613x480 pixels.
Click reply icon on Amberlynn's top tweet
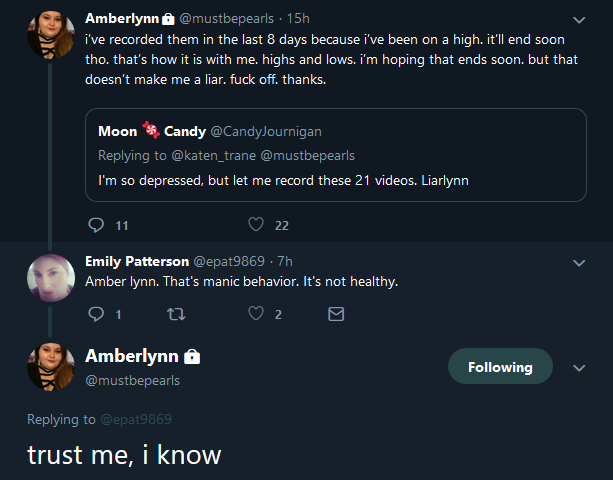point(96,225)
